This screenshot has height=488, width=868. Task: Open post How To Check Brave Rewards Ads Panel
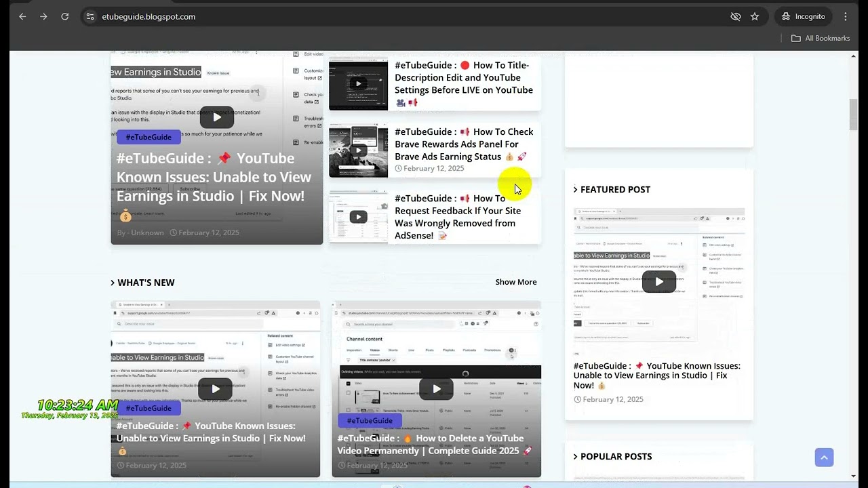tap(464, 144)
